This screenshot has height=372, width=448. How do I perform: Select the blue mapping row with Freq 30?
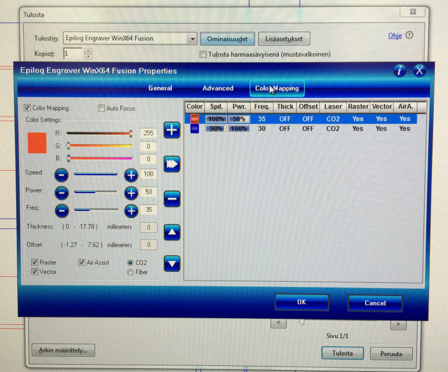(301, 128)
